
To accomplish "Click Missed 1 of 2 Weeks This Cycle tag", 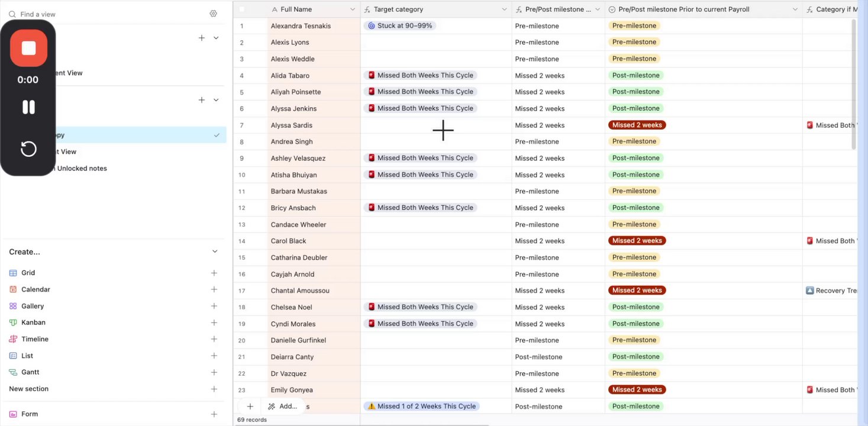I will pos(422,406).
